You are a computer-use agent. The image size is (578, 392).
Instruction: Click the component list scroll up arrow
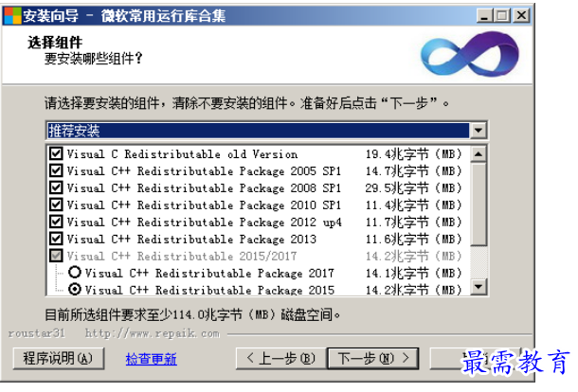(479, 154)
